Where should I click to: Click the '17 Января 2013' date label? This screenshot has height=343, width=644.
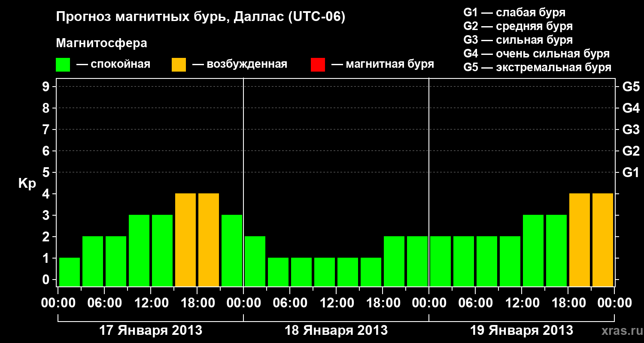[151, 331]
